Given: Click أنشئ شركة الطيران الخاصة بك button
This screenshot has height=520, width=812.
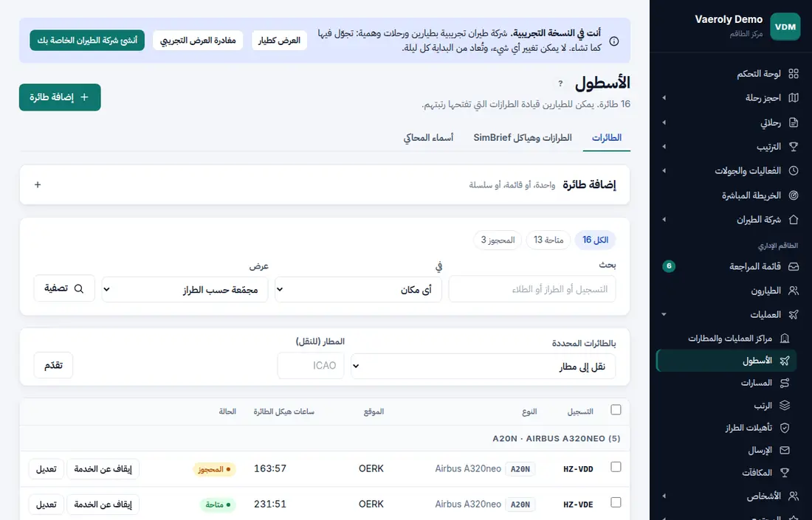Looking at the screenshot, I should (x=87, y=41).
